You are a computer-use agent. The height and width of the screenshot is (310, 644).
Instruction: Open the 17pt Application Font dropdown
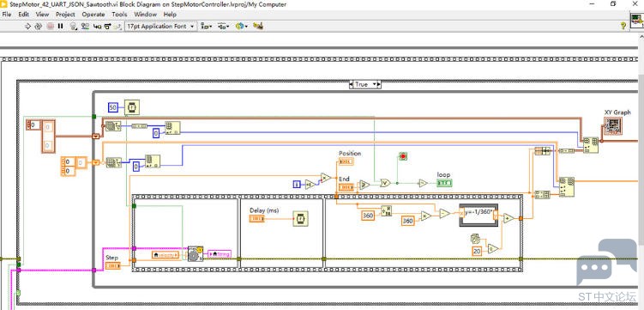160,27
